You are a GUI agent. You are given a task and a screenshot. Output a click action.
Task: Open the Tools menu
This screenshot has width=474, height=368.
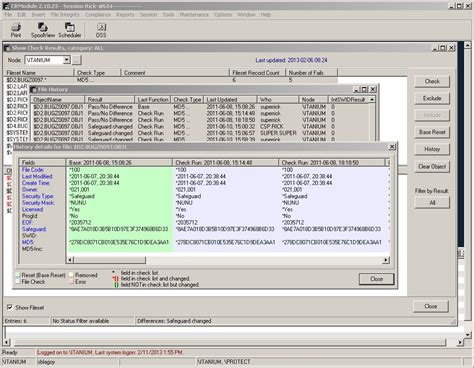tap(168, 15)
